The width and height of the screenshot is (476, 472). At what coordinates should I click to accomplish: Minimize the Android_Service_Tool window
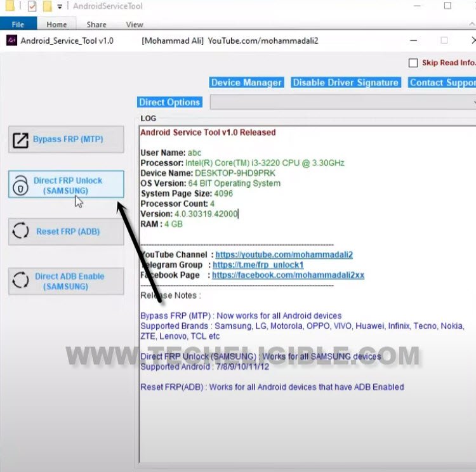coord(413,41)
